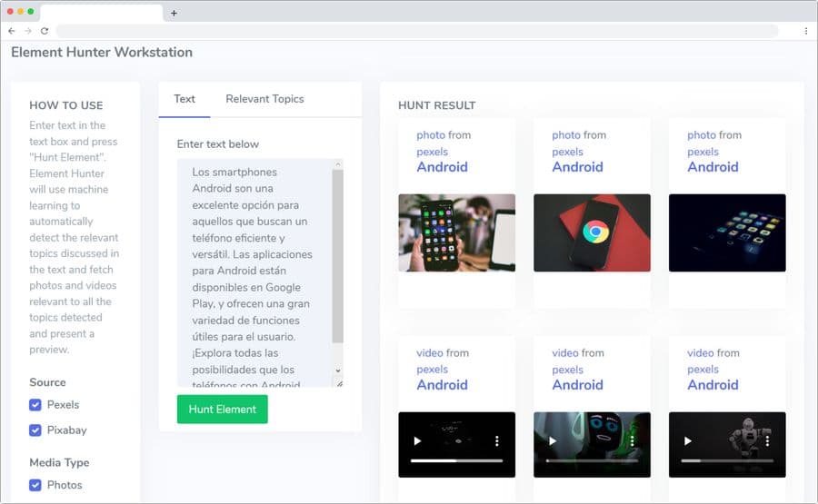Viewport: 818px width, 504px height.
Task: Click "Android" title on third video card
Action: click(713, 385)
